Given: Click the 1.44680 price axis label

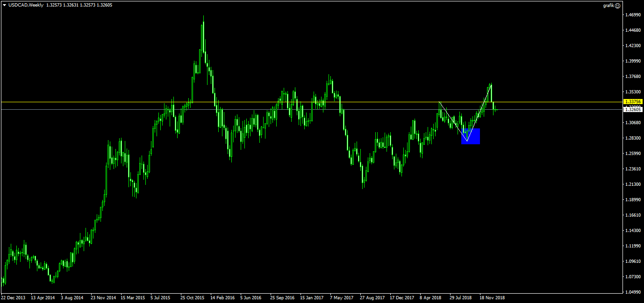Looking at the screenshot, I should 632,30.
